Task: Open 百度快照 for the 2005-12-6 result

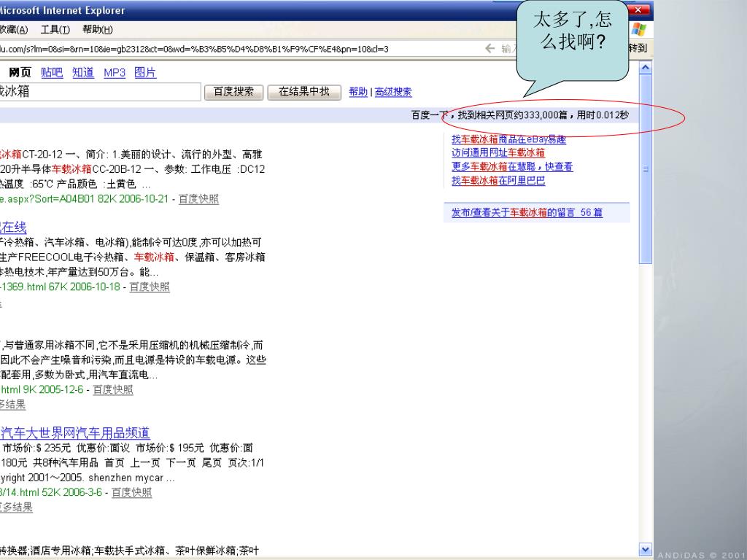Action: tap(112, 389)
